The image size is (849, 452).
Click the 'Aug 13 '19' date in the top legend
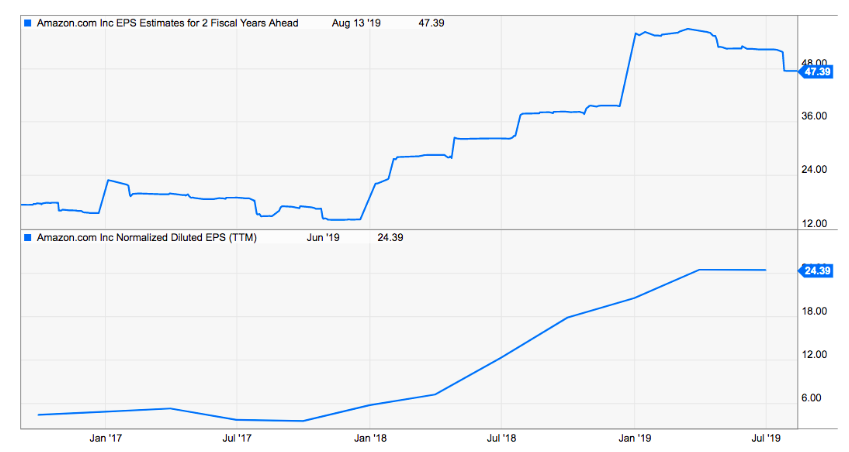356,23
